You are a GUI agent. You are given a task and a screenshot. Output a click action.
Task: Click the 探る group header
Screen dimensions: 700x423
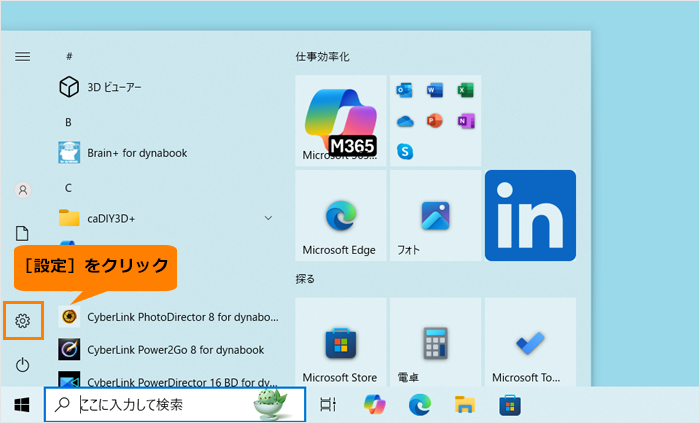305,279
